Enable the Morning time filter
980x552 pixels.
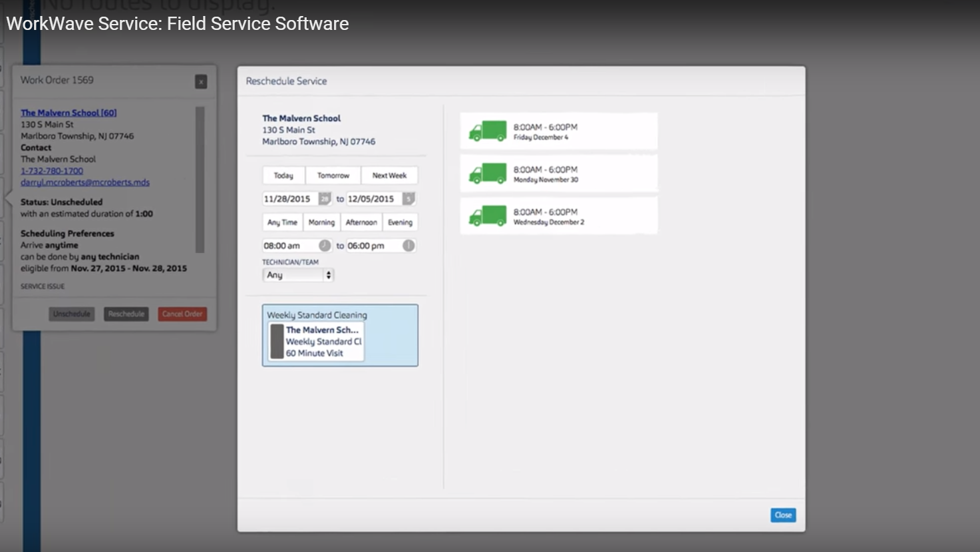click(x=321, y=222)
